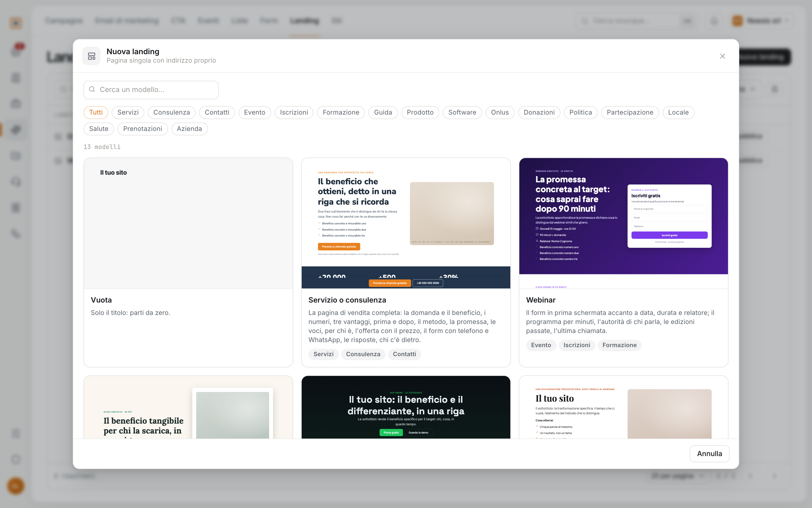Select the Tutti filter chip

point(96,113)
